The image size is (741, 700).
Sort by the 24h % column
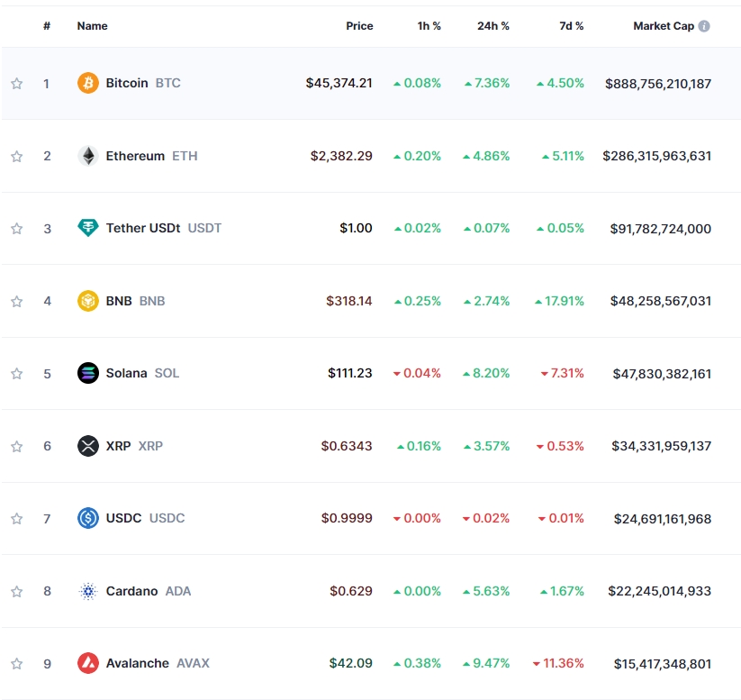point(492,26)
